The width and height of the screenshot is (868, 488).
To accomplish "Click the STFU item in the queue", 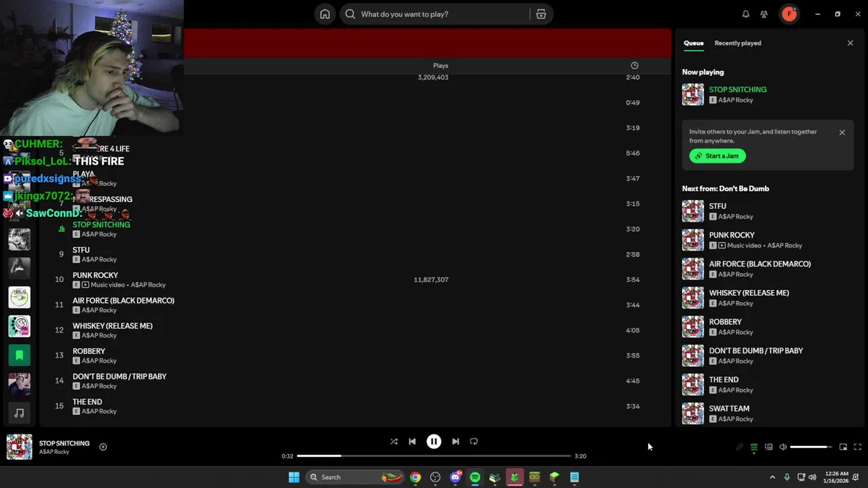I will click(x=768, y=211).
